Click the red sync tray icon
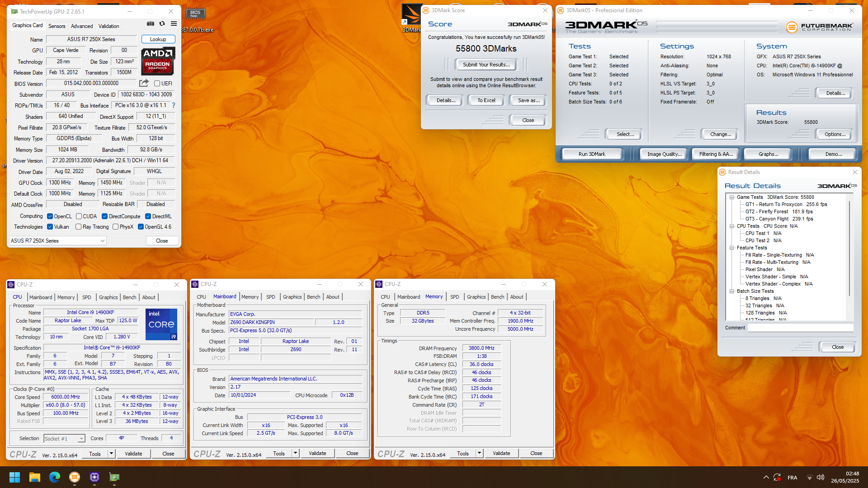The height and width of the screenshot is (488, 868). coord(777,478)
